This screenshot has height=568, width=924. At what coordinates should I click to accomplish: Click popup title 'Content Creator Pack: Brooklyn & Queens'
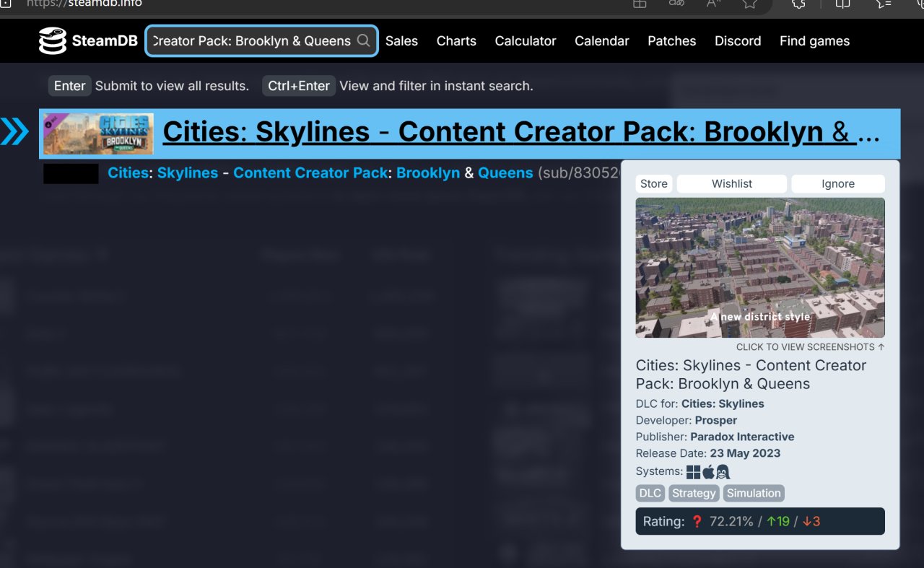[x=751, y=375]
